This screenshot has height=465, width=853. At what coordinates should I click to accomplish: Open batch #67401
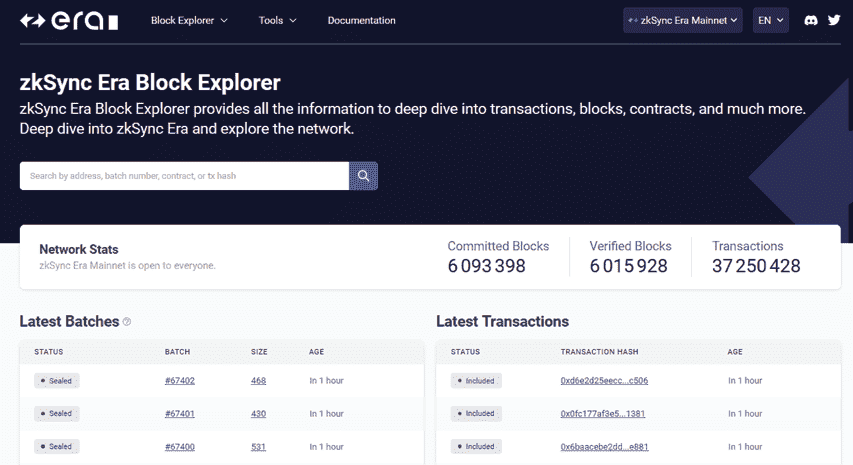coord(180,414)
